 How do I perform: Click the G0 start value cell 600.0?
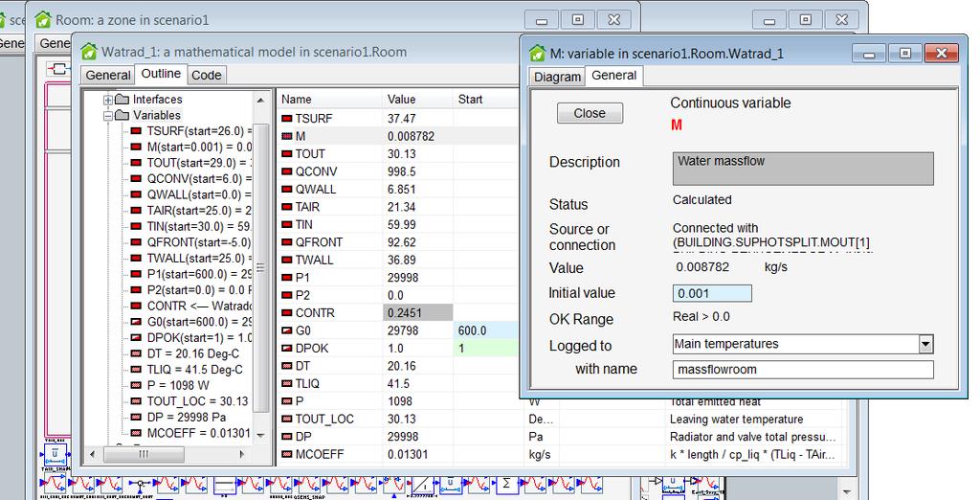[x=487, y=330]
